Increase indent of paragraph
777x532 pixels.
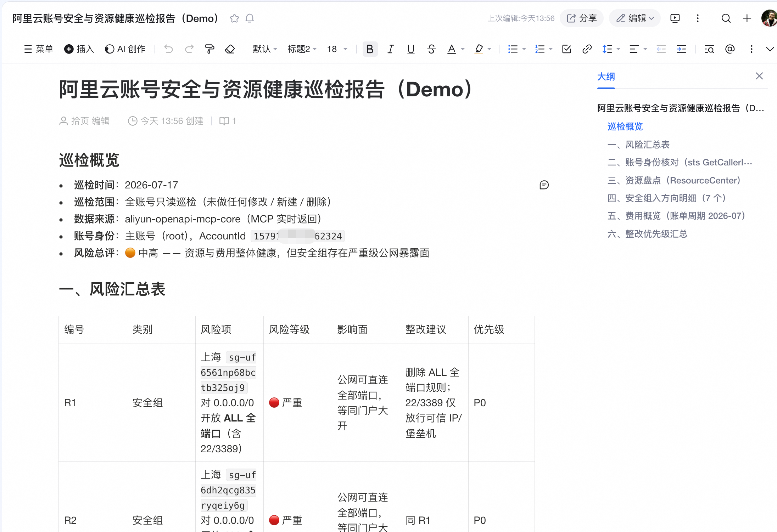tap(681, 49)
